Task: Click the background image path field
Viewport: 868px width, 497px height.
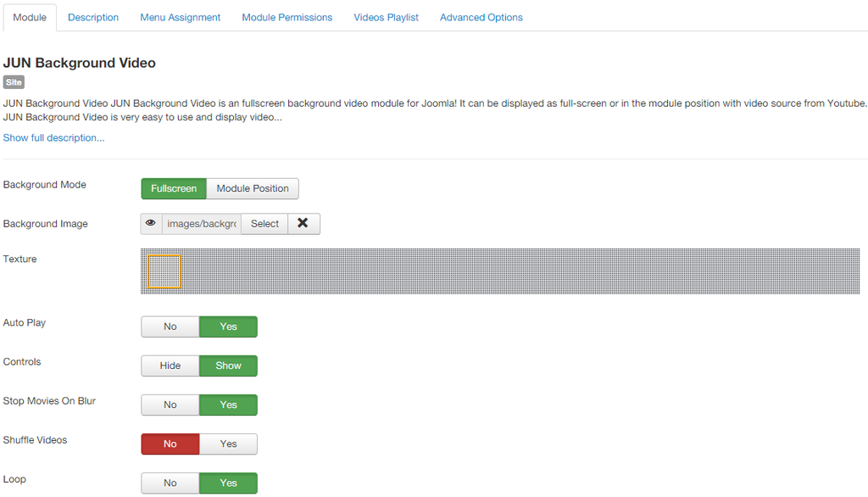Action: click(202, 224)
